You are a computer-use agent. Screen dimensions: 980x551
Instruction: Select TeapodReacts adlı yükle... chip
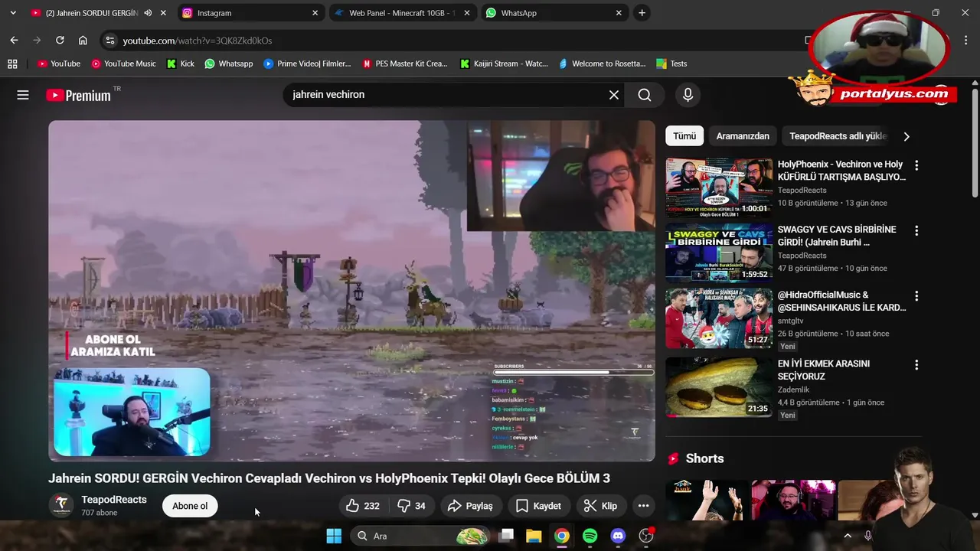click(838, 136)
